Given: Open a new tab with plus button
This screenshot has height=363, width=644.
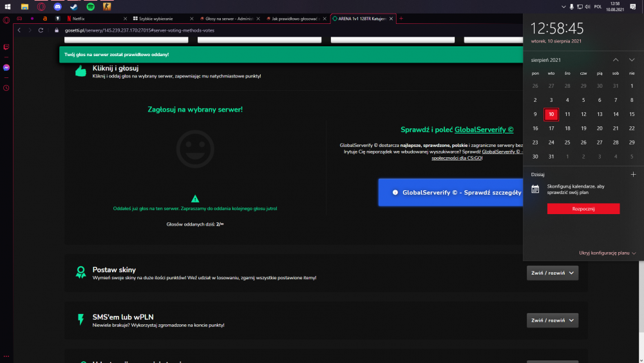Looking at the screenshot, I should point(401,19).
